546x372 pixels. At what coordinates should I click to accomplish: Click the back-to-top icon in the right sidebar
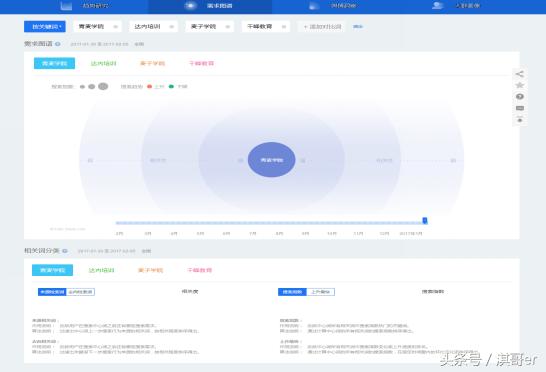[x=520, y=120]
